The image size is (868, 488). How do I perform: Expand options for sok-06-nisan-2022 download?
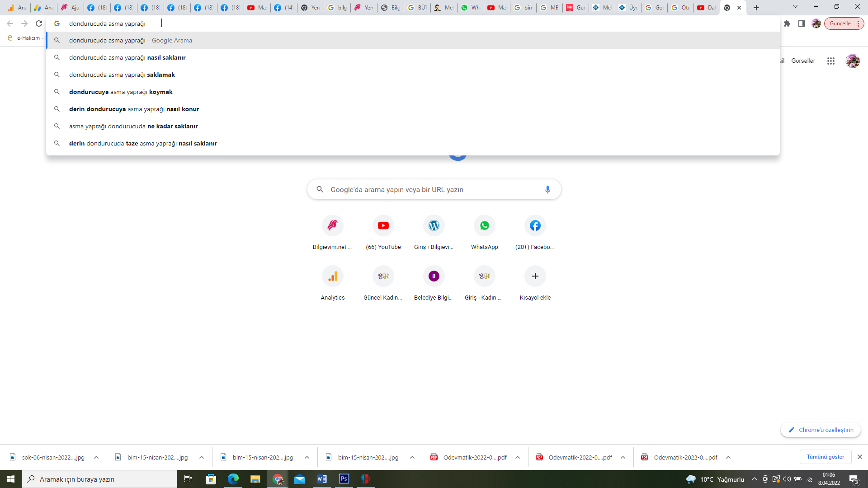tap(96, 457)
